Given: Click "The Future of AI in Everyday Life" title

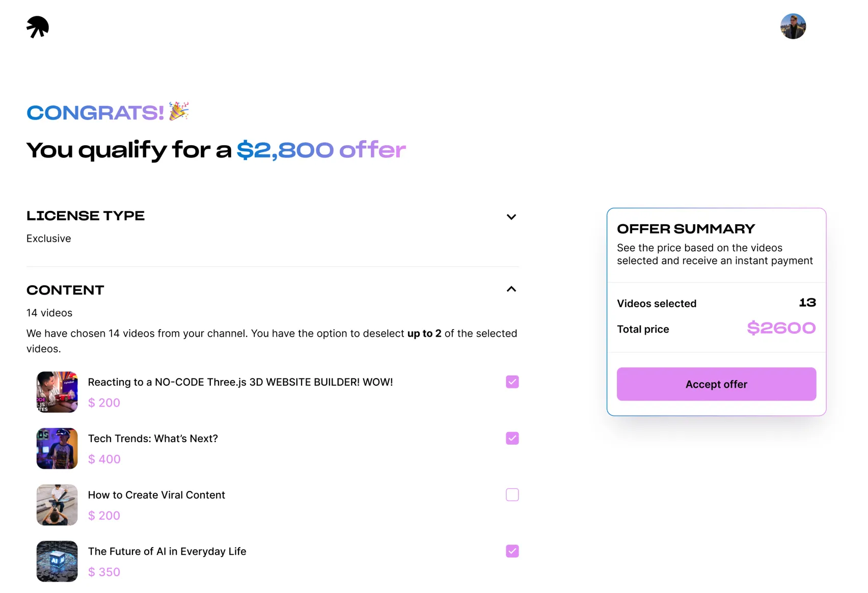Looking at the screenshot, I should tap(167, 551).
